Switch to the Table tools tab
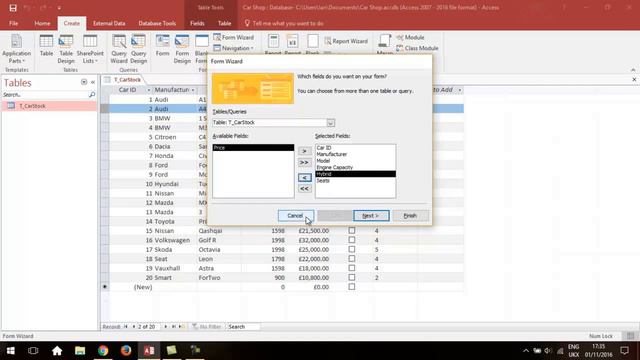This screenshot has width=640, height=360. click(x=224, y=23)
